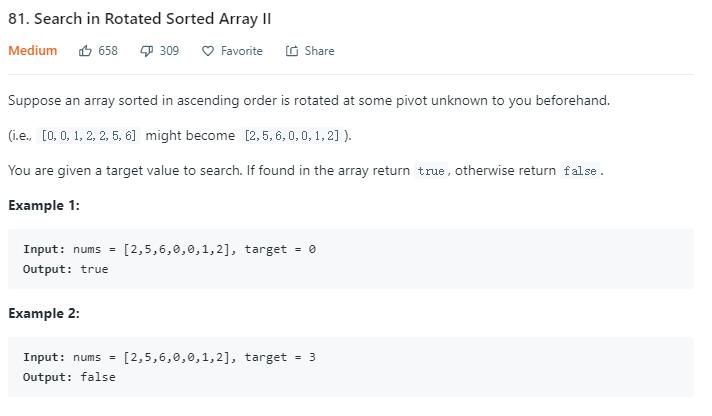Click the Medium difficulty label
712x416 pixels.
(33, 51)
